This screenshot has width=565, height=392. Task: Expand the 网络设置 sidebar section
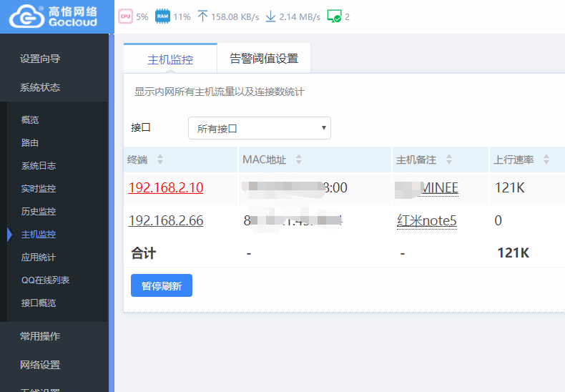coord(40,365)
